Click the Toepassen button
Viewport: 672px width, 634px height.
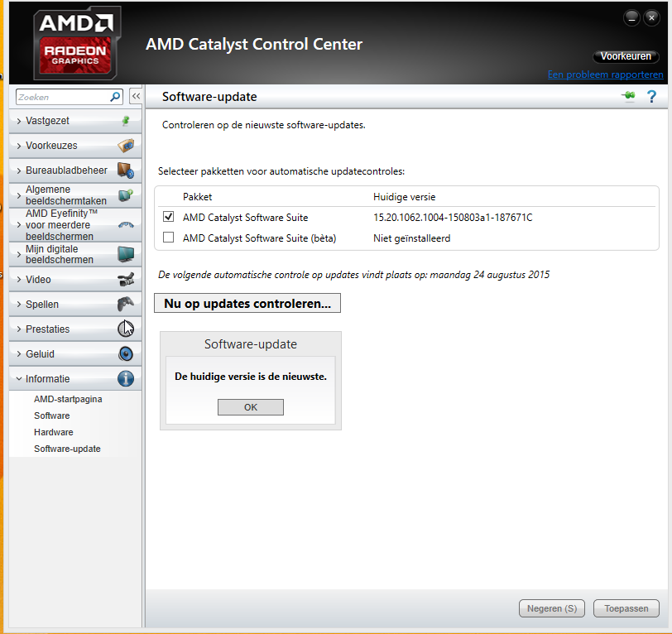(x=626, y=608)
